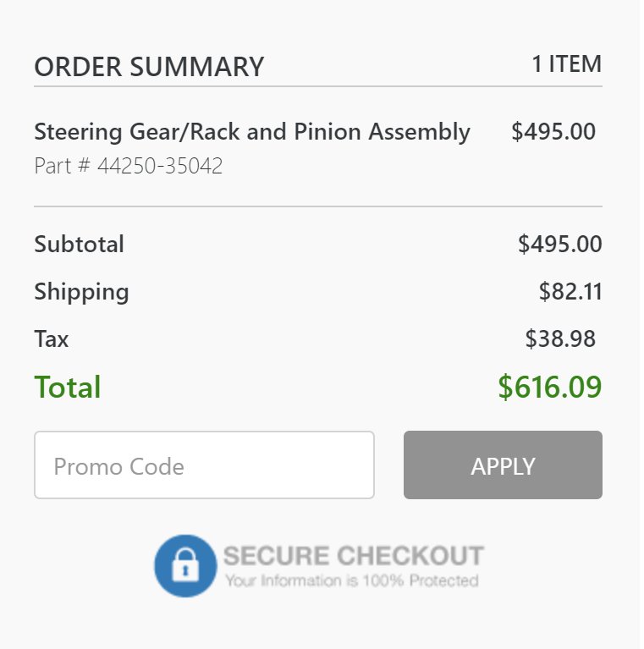
Task: Select the Shipping label
Action: 81,292
